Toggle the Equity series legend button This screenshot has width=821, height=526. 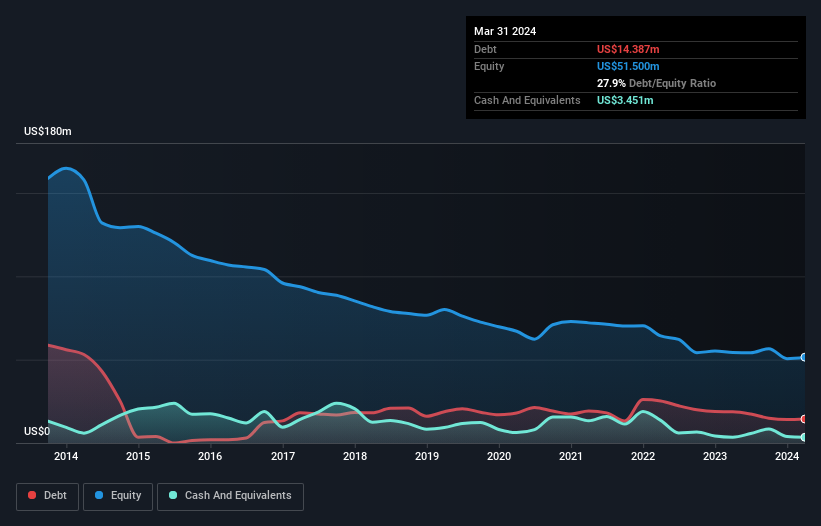click(x=118, y=496)
